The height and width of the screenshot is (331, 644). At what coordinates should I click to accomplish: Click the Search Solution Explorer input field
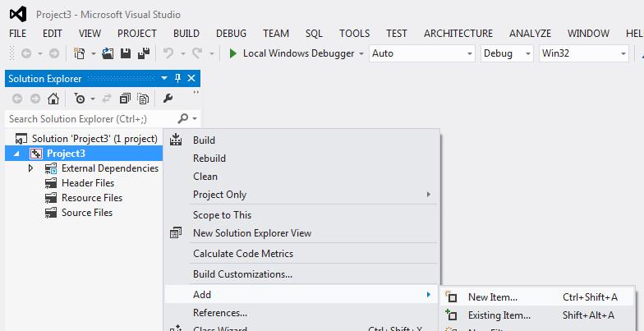pyautogui.click(x=91, y=118)
